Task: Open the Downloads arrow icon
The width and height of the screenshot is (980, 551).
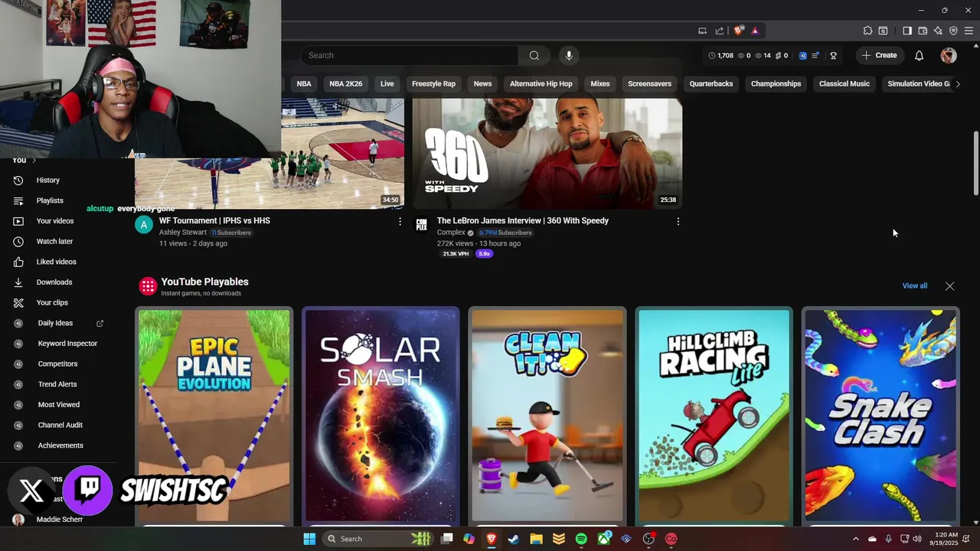Action: point(18,282)
